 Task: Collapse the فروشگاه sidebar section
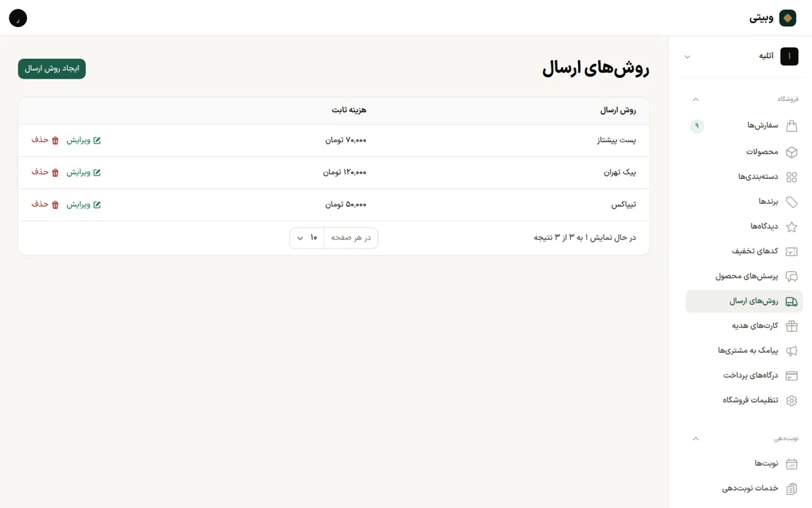click(x=696, y=100)
